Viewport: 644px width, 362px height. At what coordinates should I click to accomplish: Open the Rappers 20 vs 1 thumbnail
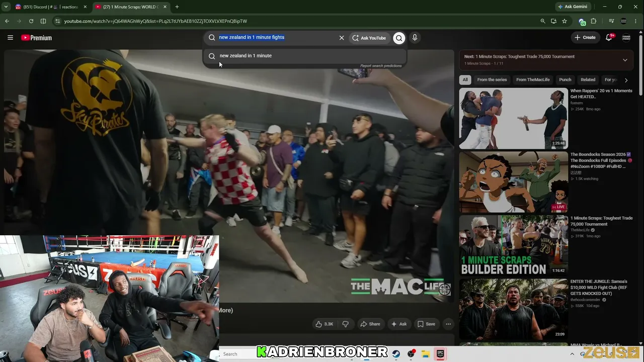[513, 119]
